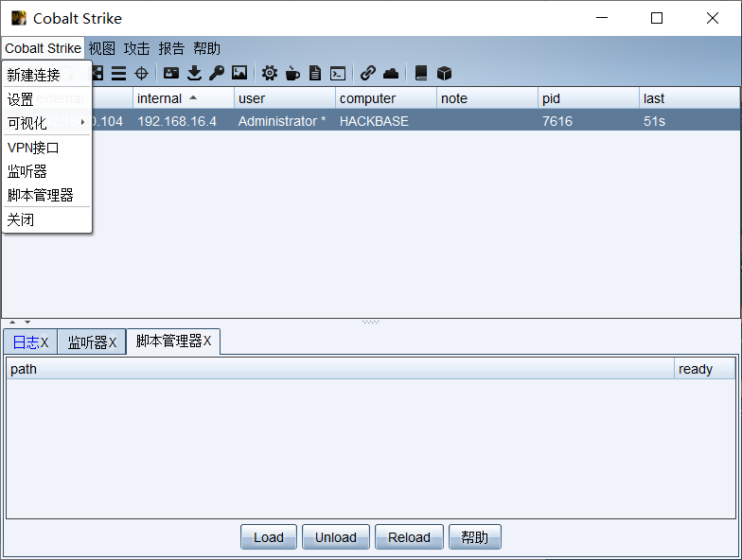Click the downloads arrow icon

pos(194,73)
